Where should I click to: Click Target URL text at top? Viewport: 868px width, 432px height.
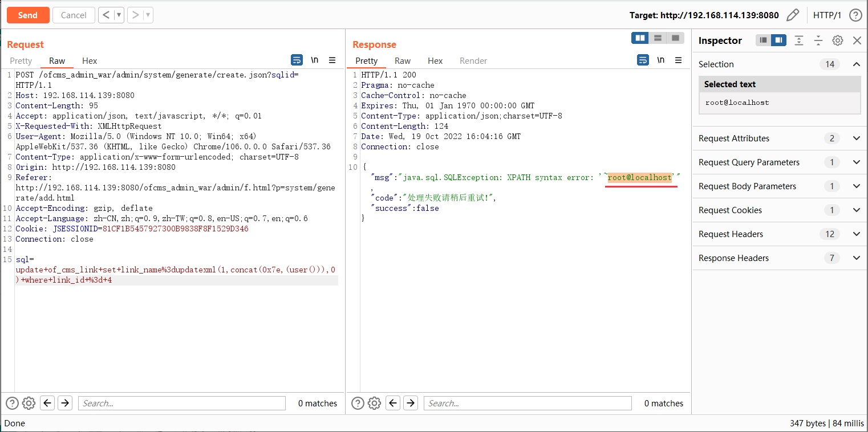pos(704,15)
